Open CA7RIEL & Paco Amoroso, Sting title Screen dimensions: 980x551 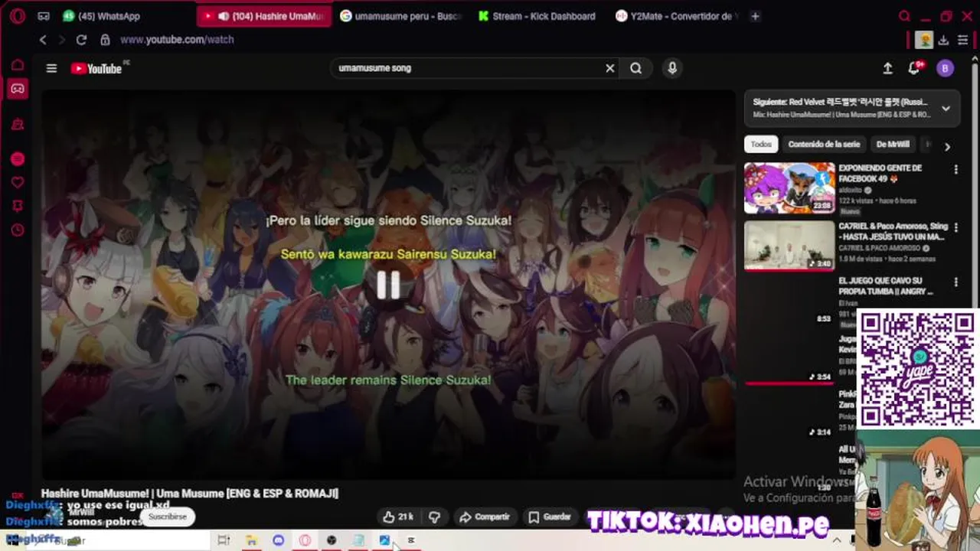[x=893, y=231]
